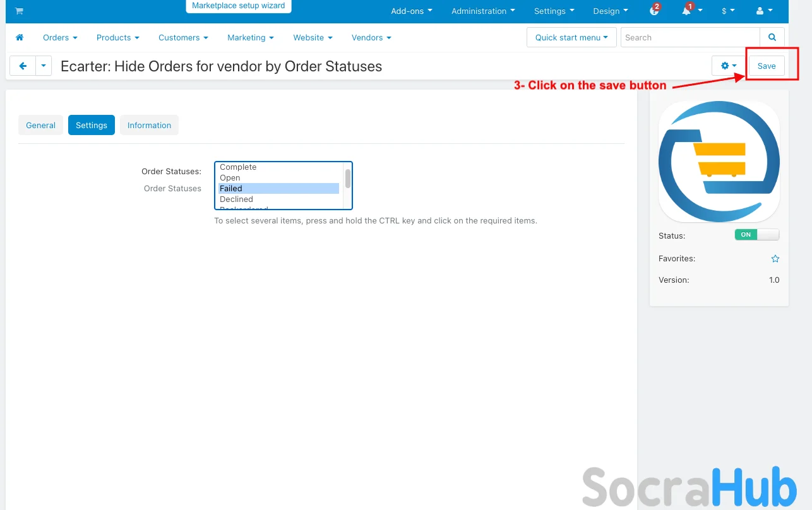
Task: Open the Add-ons dropdown menu
Action: click(412, 11)
